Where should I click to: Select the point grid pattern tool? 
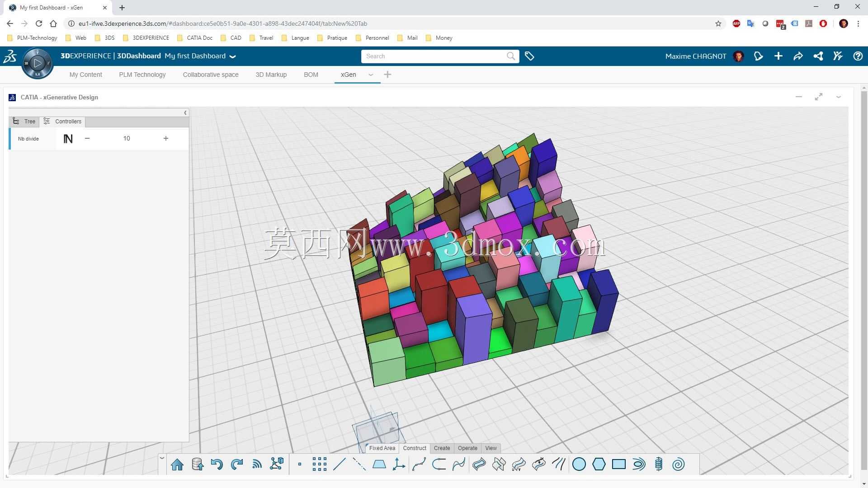pyautogui.click(x=319, y=464)
